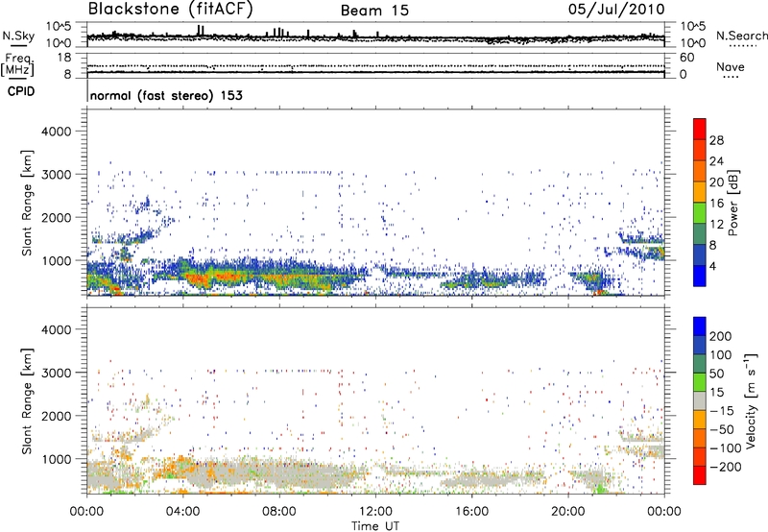Screen dimensions: 768x532
Task: Pick the blue Power segment between 4 and 8
Action: coord(700,255)
